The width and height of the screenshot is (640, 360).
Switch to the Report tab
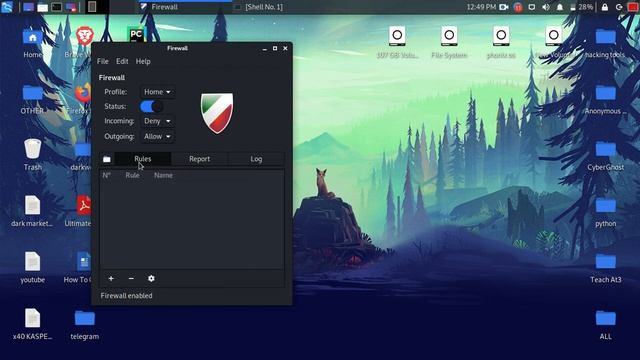click(x=199, y=159)
